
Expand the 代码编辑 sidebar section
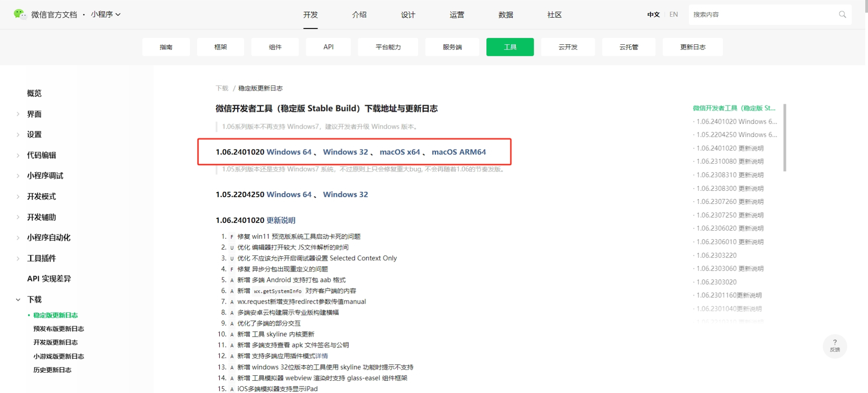click(18, 155)
